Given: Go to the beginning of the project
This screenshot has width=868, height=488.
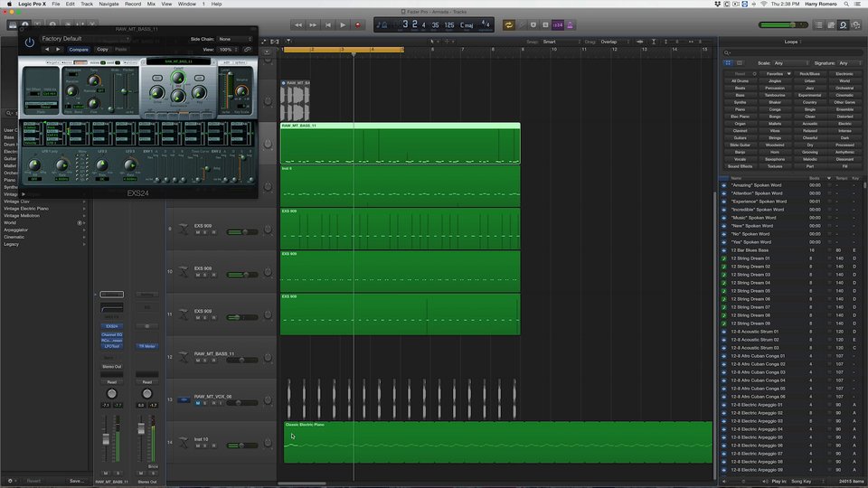Looking at the screenshot, I should pos(327,25).
